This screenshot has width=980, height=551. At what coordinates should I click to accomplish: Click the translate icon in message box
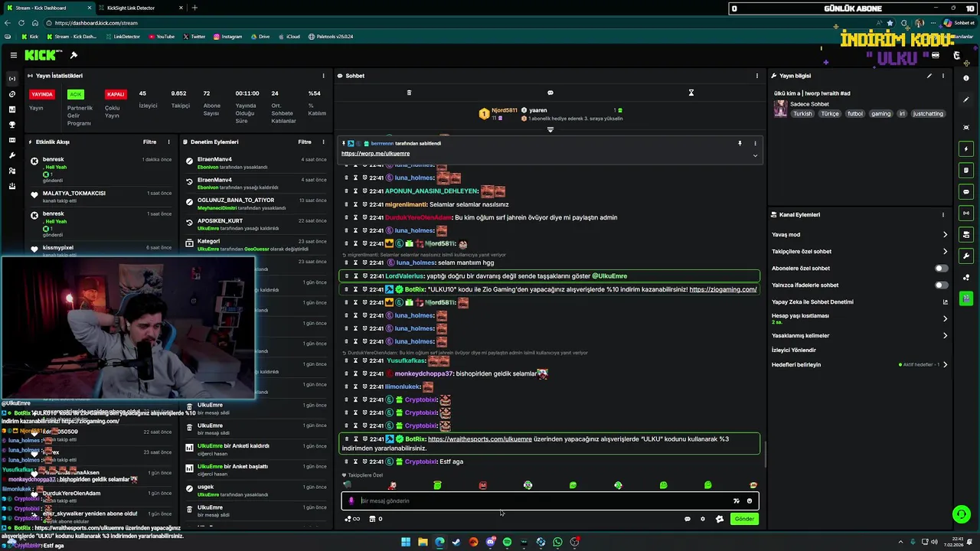point(737,501)
